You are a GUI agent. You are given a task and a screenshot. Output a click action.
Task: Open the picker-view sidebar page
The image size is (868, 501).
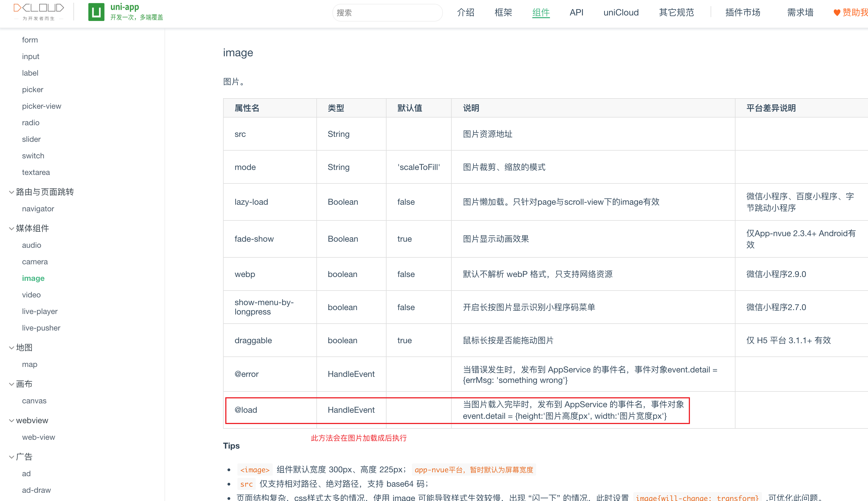(42, 106)
